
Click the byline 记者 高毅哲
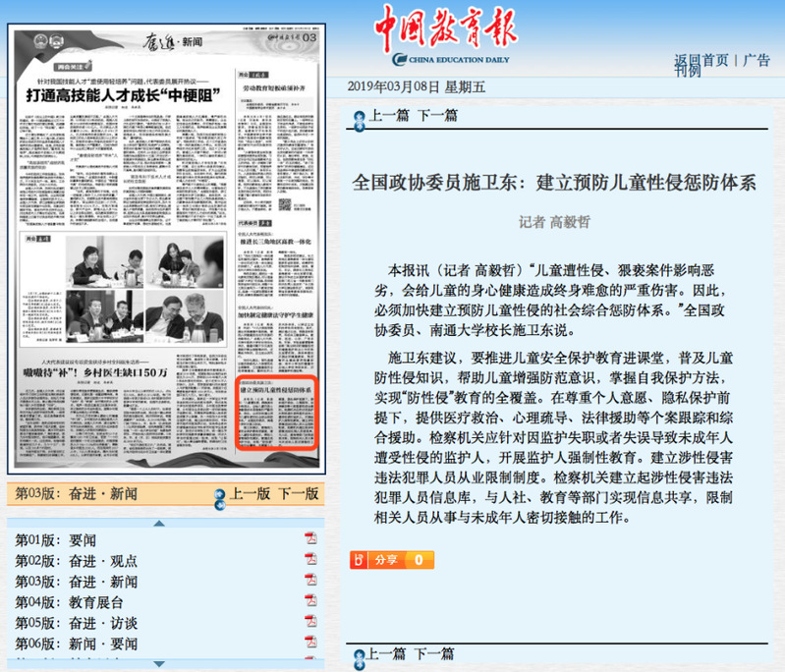click(x=554, y=222)
